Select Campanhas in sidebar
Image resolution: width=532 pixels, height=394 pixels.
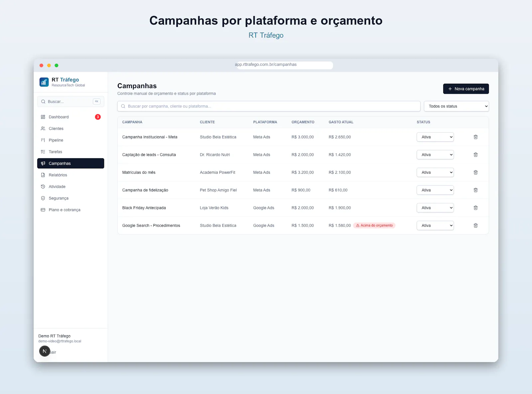tap(70, 163)
